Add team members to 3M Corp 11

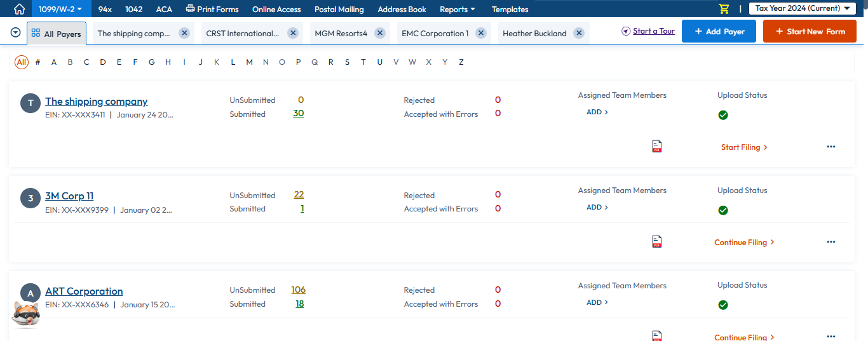point(597,207)
